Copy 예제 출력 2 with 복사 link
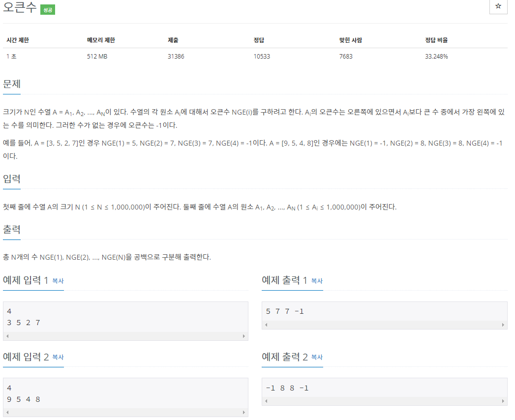515x420 pixels. pos(317,357)
